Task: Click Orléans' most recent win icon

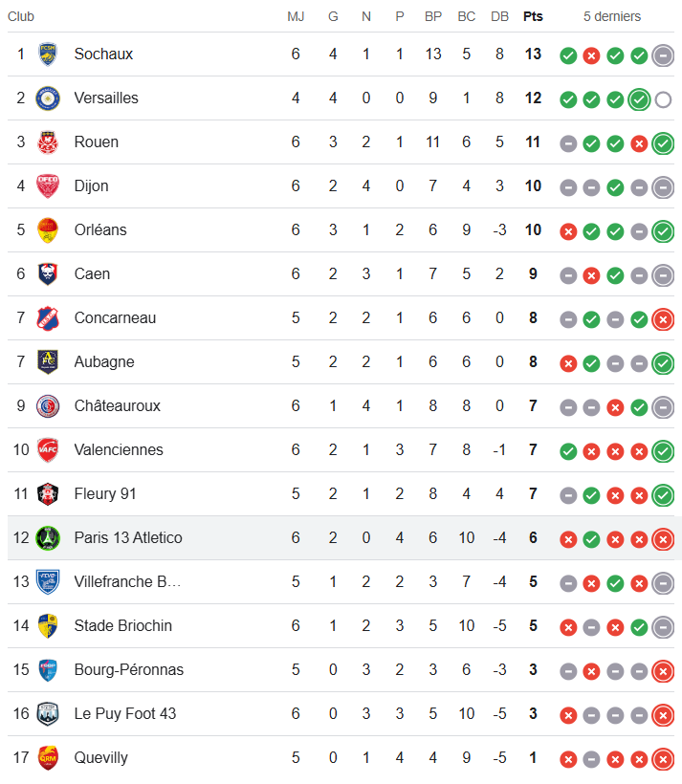Action: click(x=663, y=231)
